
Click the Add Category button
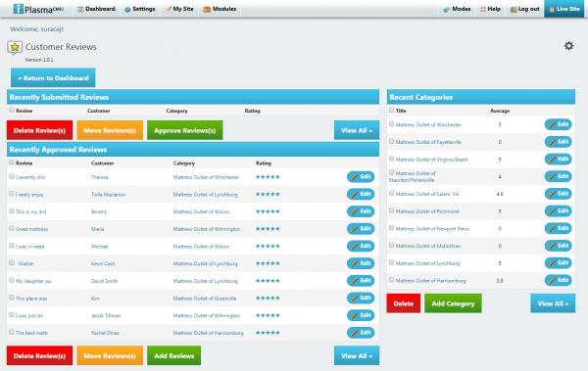(453, 303)
